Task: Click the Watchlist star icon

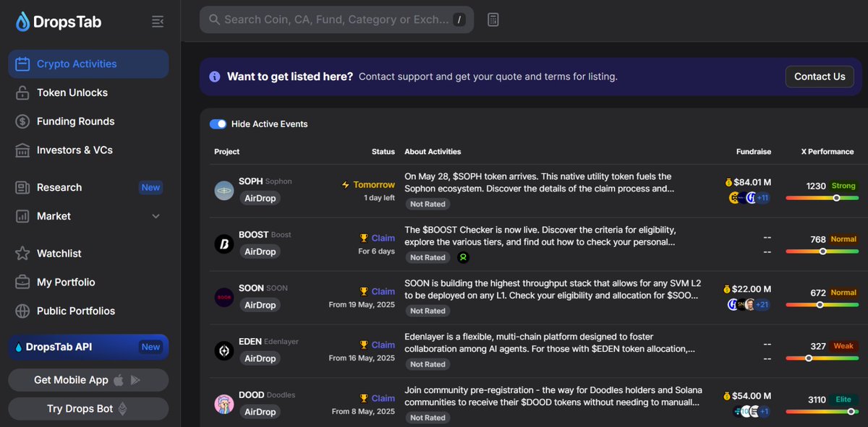Action: (22, 254)
